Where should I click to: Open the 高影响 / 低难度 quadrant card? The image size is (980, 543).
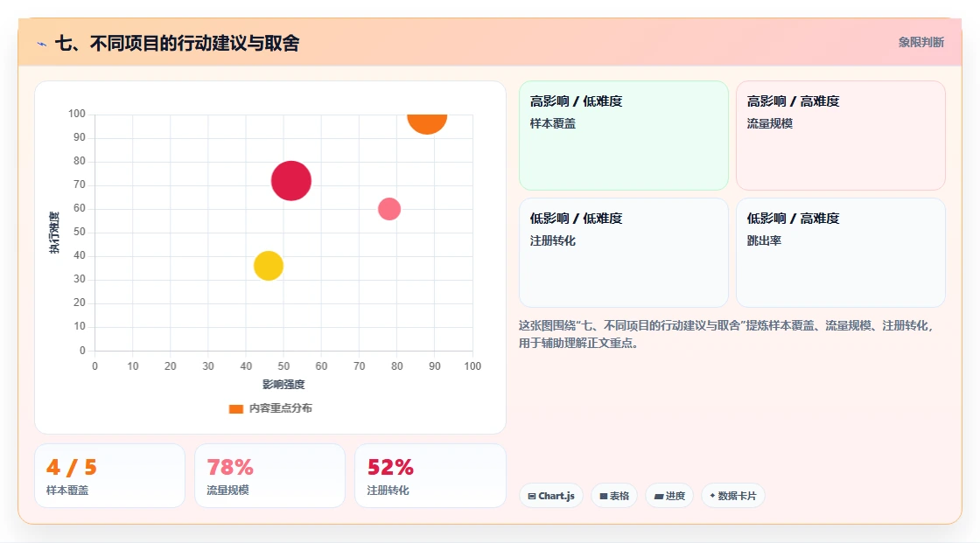[x=623, y=135]
